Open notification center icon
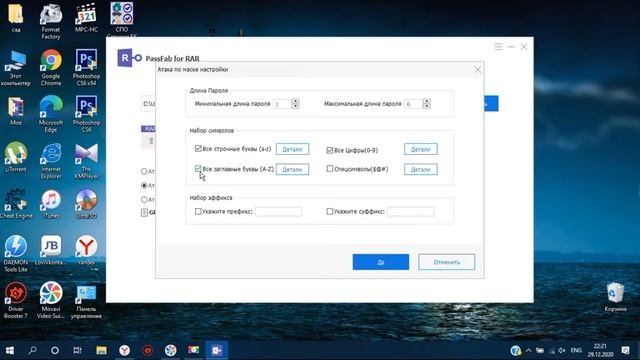The image size is (640, 360). [x=625, y=350]
